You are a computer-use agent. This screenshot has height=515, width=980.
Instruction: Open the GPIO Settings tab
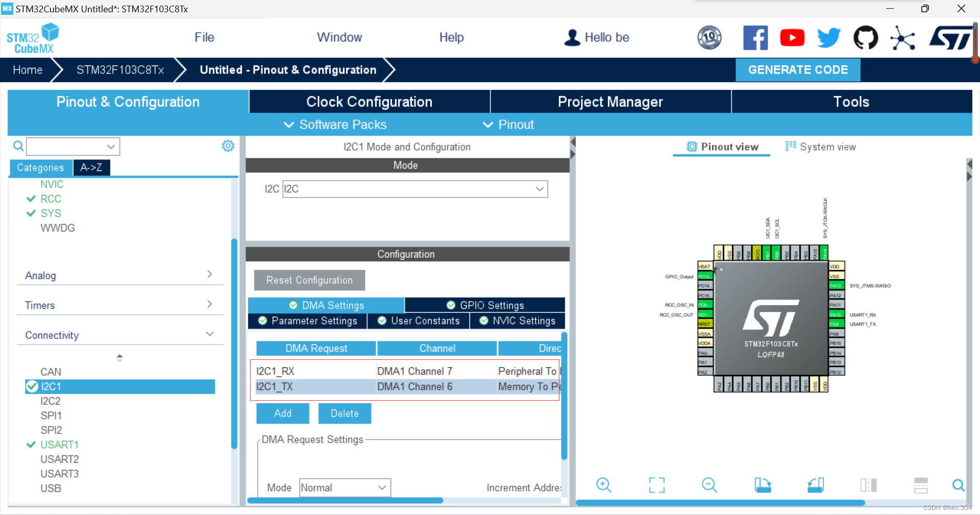tap(485, 305)
